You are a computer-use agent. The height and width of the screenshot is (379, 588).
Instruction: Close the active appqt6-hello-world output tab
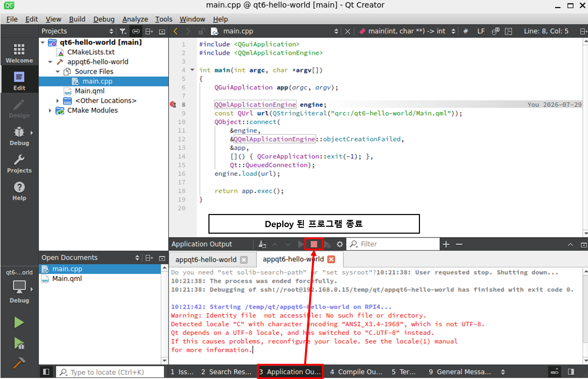tap(331, 259)
